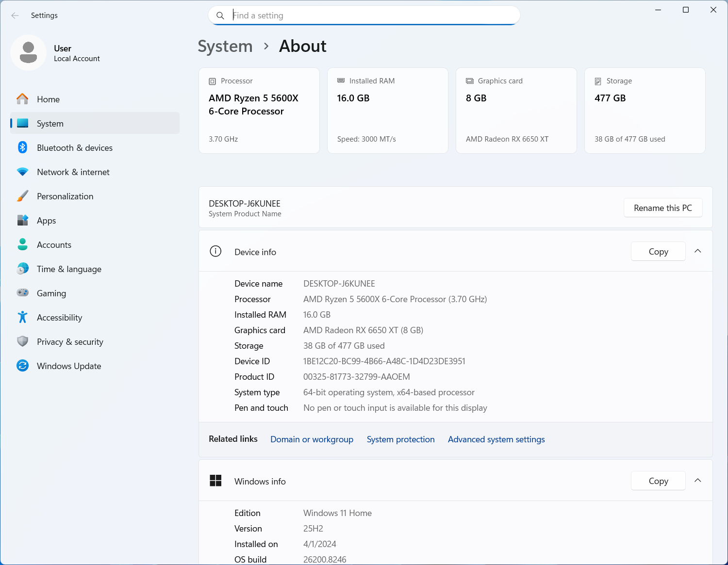The image size is (728, 565).
Task: Select the Personalization paintbrush icon
Action: 22,196
